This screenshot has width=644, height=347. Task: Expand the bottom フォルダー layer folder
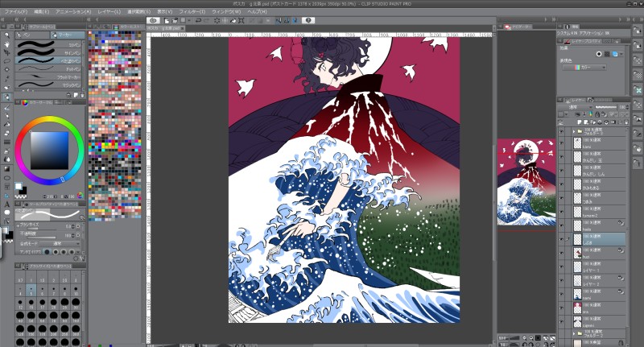click(574, 334)
